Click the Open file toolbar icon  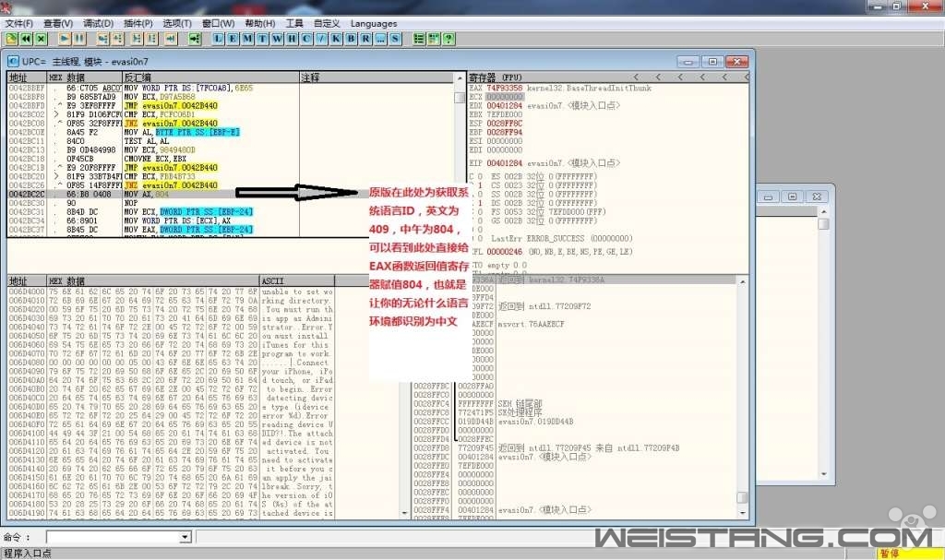pos(11,39)
